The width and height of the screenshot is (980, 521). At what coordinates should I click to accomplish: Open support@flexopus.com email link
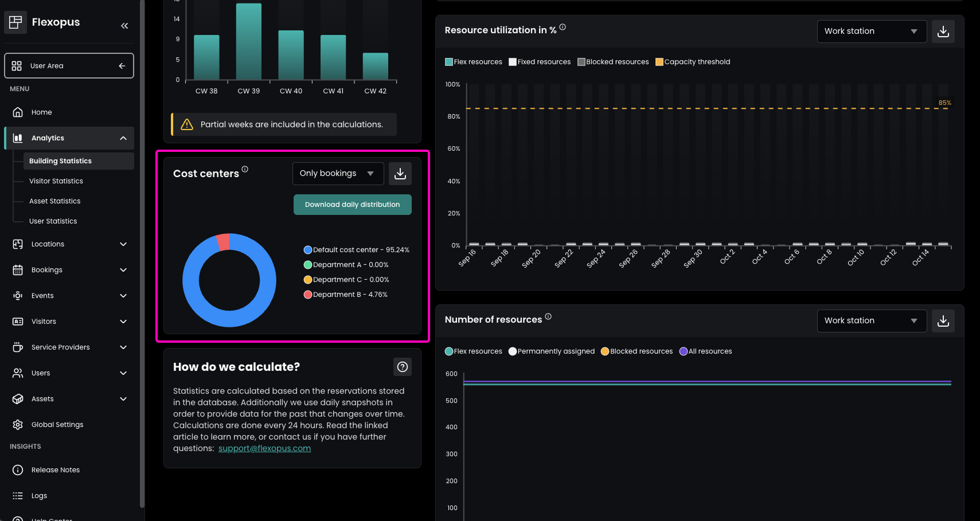point(264,448)
